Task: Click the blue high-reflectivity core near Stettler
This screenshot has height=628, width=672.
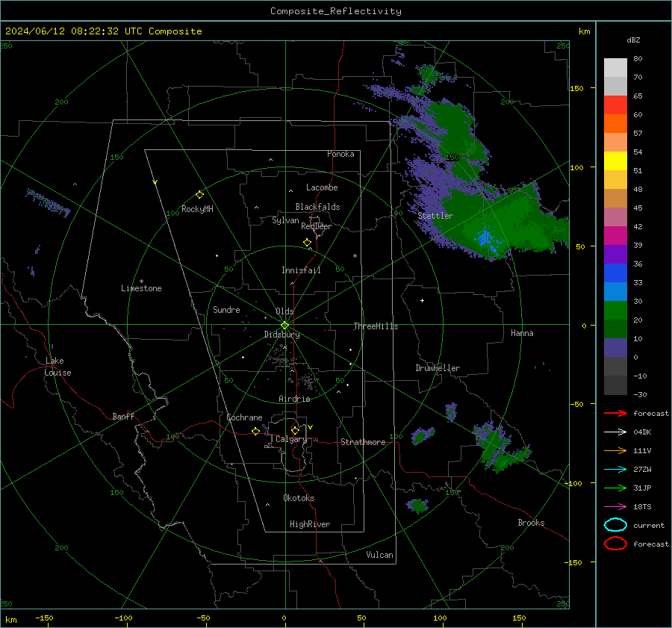Action: tap(486, 239)
